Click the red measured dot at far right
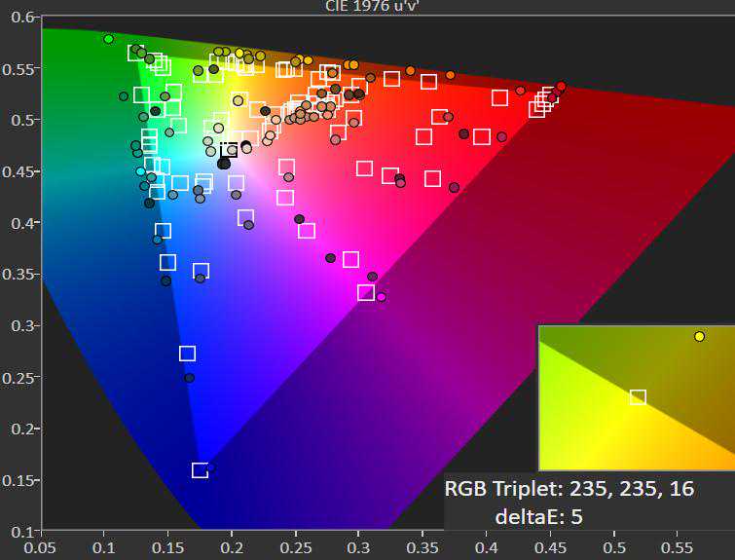The image size is (735, 560). [561, 86]
